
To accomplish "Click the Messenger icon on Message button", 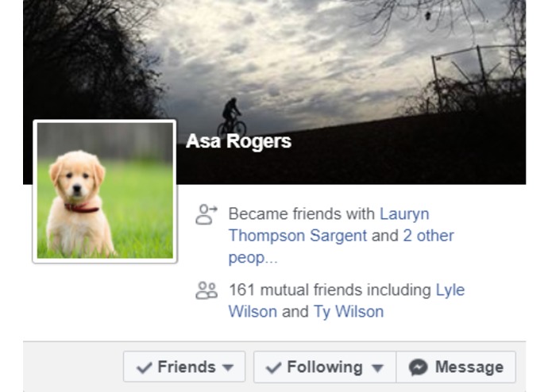I will click(419, 367).
